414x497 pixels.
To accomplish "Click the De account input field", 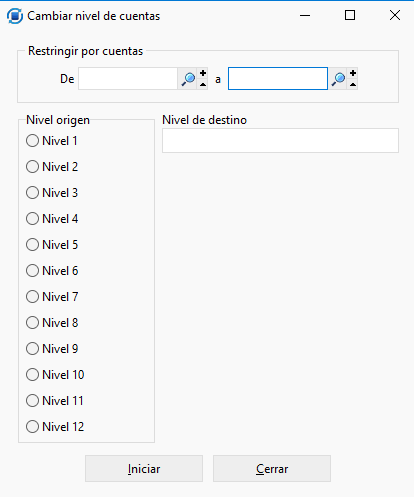I will click(x=128, y=79).
